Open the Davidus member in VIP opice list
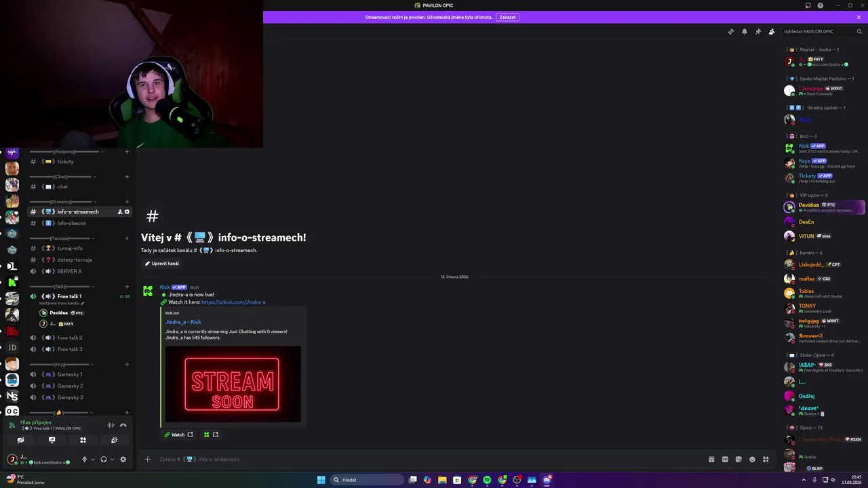Viewport: 868px width, 488px height. point(825,207)
